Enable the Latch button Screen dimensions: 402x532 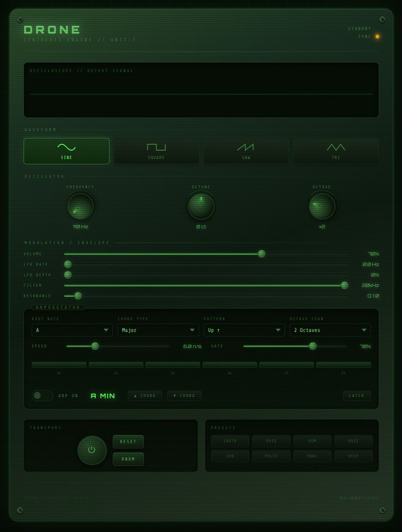click(357, 396)
